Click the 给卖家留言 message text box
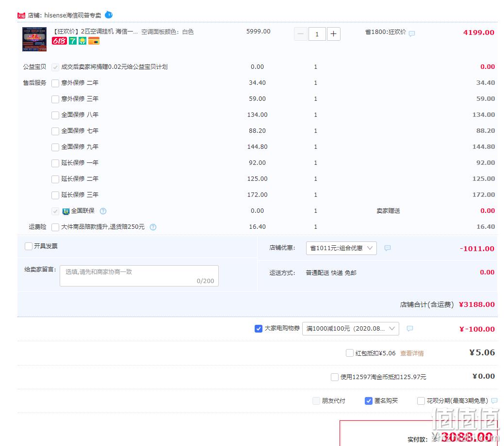This screenshot has width=504, height=446. click(139, 276)
